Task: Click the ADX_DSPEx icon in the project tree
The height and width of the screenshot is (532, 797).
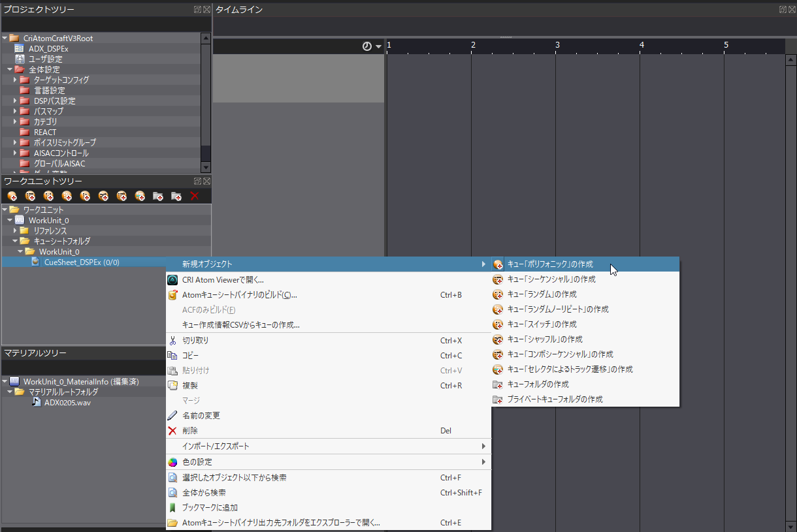Action: tap(19, 49)
